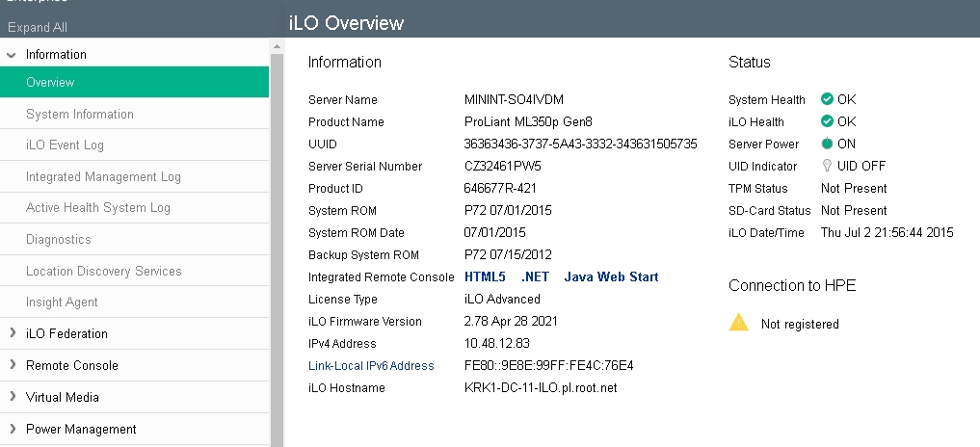Open the iLO Event Log
Screen dimensions: 980x447
point(134,145)
